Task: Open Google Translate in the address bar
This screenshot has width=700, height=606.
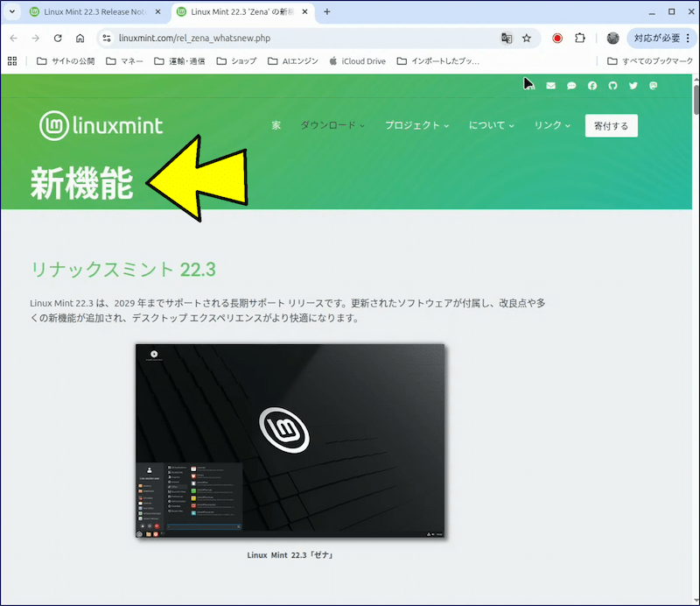Action: (x=507, y=38)
